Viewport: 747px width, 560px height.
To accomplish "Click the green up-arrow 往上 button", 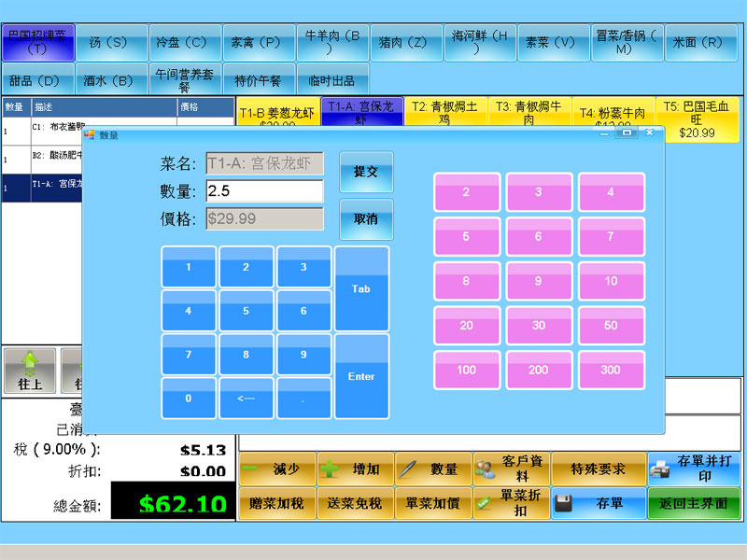I will [30, 371].
